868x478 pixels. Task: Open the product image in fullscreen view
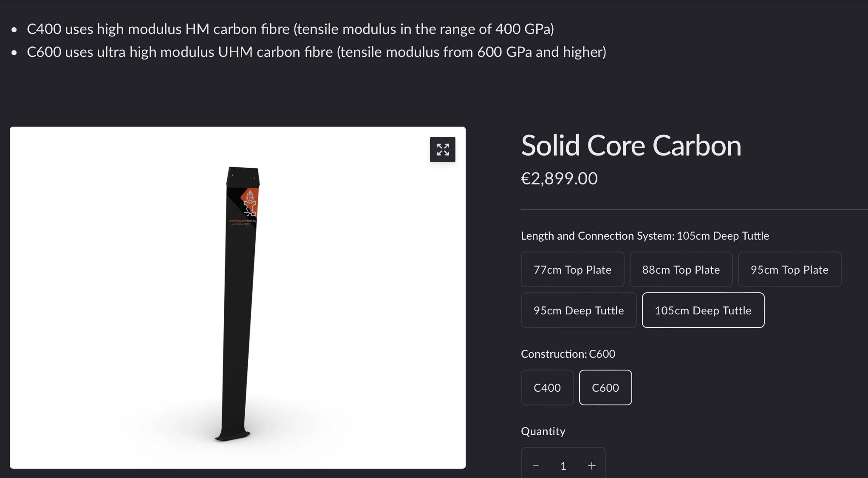coord(442,150)
